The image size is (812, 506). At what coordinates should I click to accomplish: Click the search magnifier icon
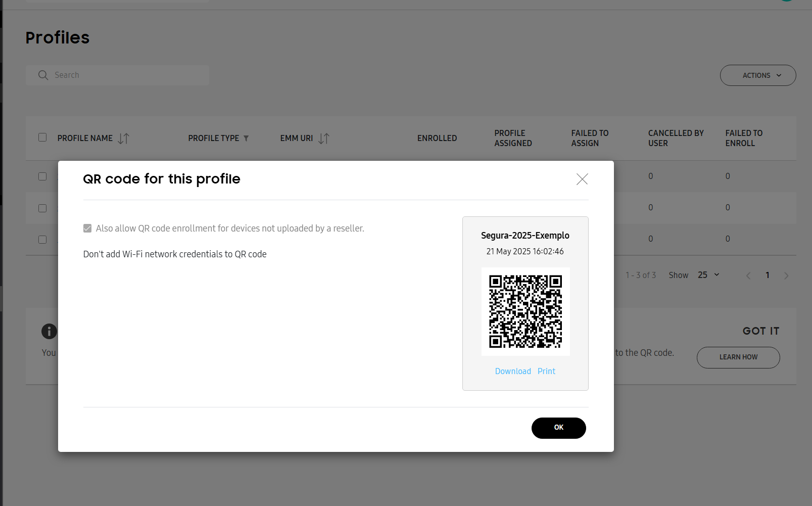tap(43, 75)
